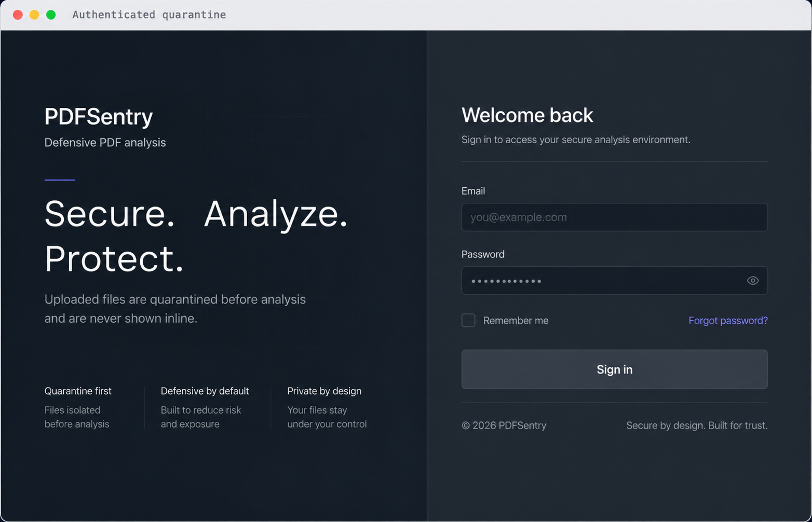This screenshot has height=522, width=812.
Task: Click 'Uploaded files are quarantined before analysis' text
Action: pos(175,299)
